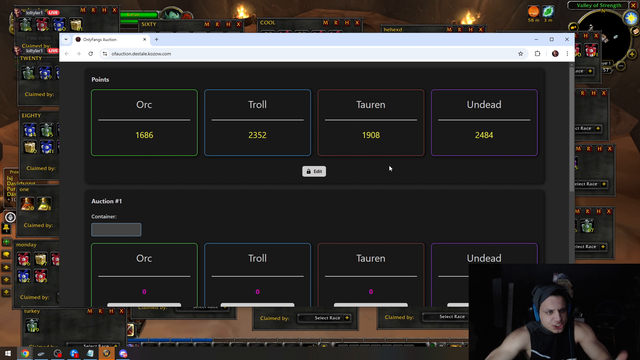This screenshot has height=360, width=640.
Task: Click the green leaf buff icon
Action: [x=548, y=11]
